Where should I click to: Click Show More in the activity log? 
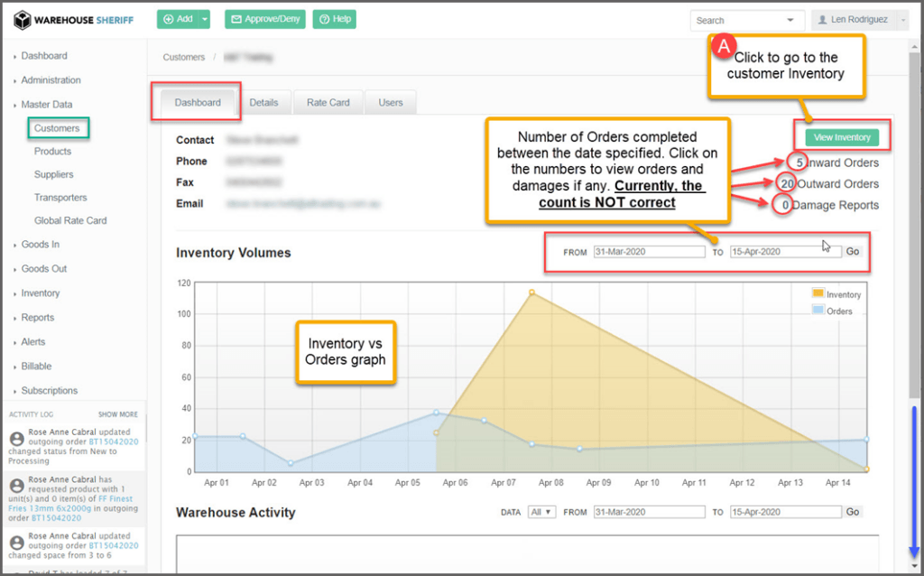[118, 414]
